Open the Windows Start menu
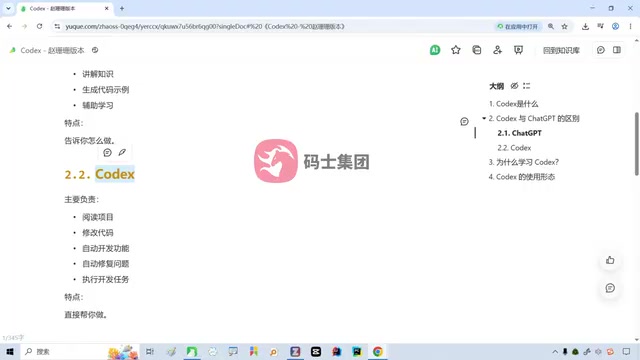This screenshot has width=640, height=360. 10,351
